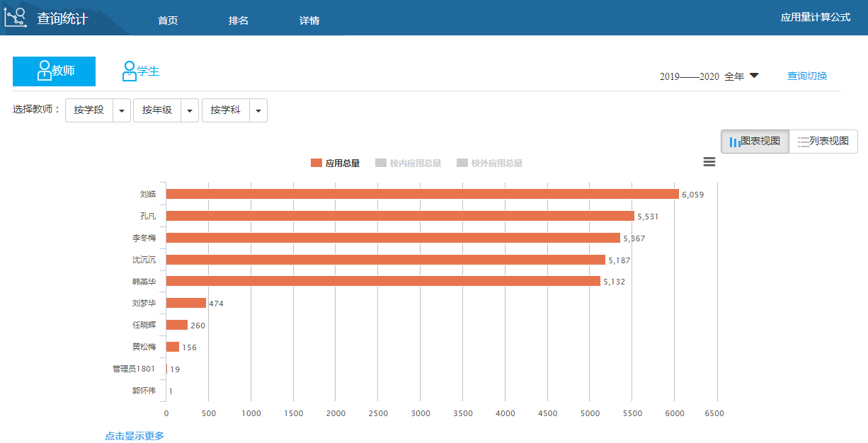Open the 详情 navigation item

(x=309, y=21)
